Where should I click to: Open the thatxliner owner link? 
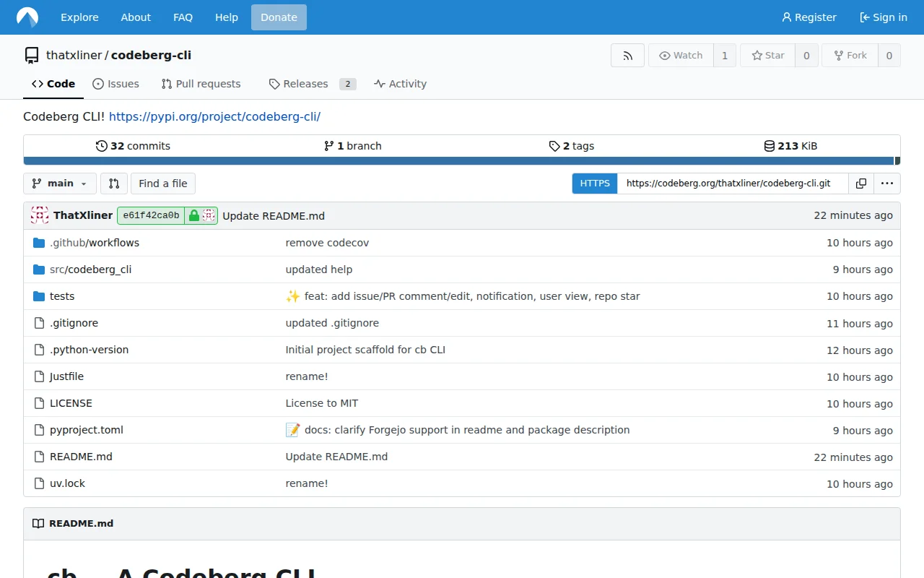74,56
